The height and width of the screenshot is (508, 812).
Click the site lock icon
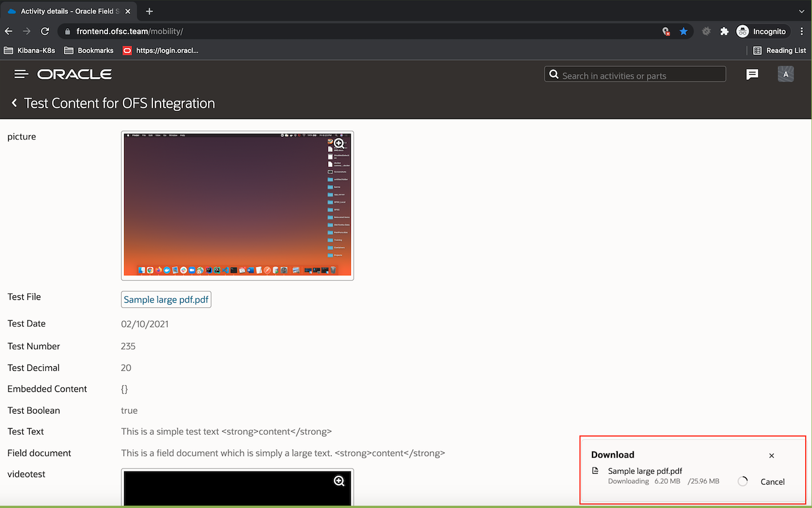(x=67, y=31)
